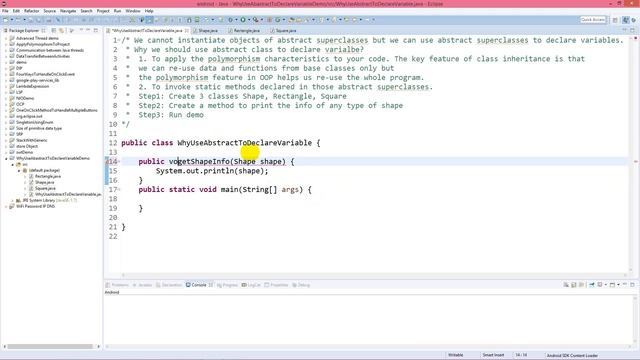The height and width of the screenshot is (360, 640).
Task: Open the Edit menu
Action: pos(16,11)
